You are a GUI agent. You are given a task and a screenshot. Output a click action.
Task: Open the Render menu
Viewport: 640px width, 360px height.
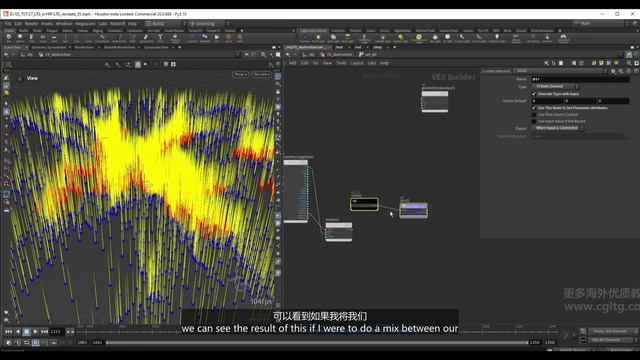[x=31, y=24]
